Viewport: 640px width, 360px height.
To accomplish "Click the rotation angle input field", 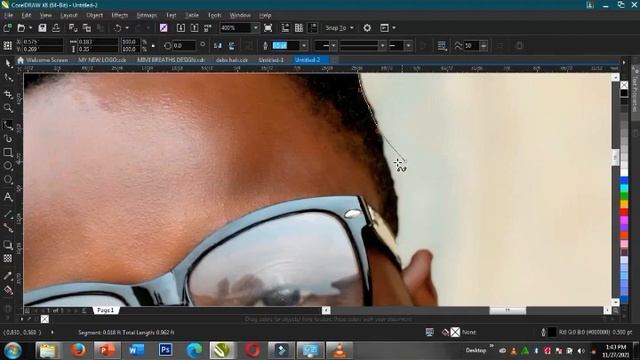I will point(183,46).
